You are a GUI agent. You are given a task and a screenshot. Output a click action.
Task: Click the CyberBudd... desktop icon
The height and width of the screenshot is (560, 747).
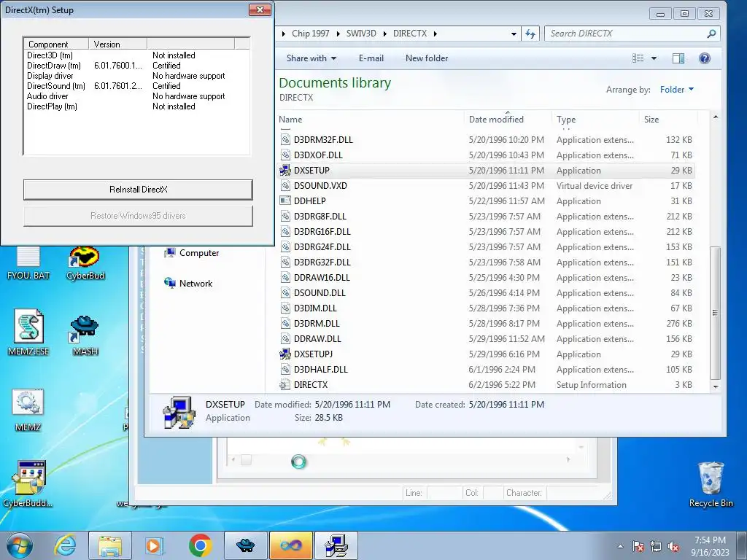tap(28, 484)
